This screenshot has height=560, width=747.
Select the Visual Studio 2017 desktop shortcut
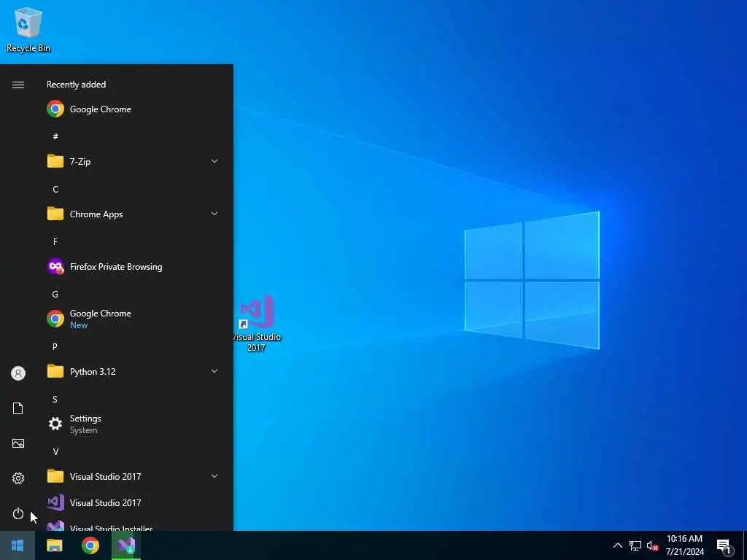(x=256, y=323)
